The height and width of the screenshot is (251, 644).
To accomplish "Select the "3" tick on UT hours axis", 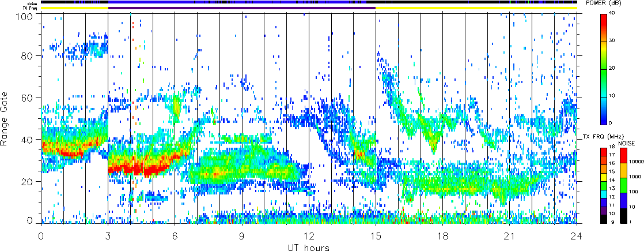I will tap(108, 236).
